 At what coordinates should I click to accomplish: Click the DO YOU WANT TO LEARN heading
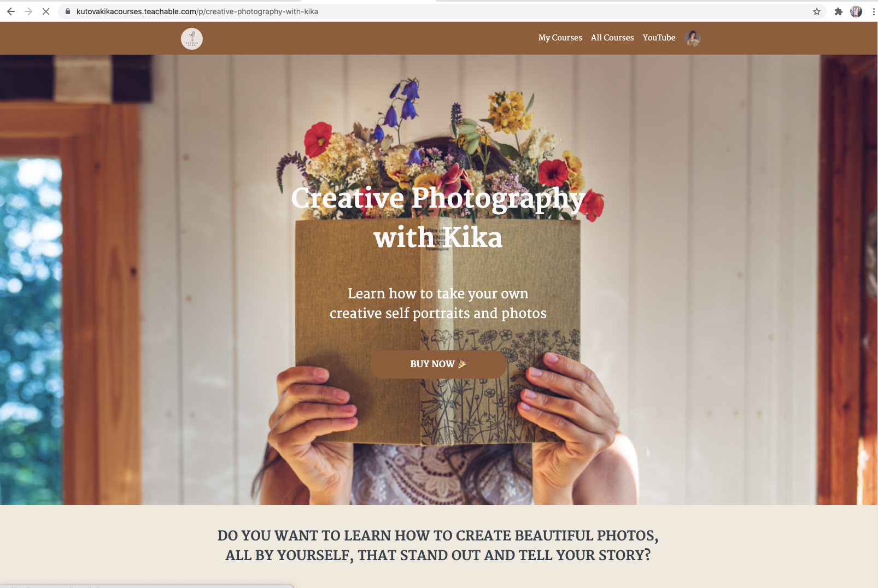pyautogui.click(x=438, y=545)
